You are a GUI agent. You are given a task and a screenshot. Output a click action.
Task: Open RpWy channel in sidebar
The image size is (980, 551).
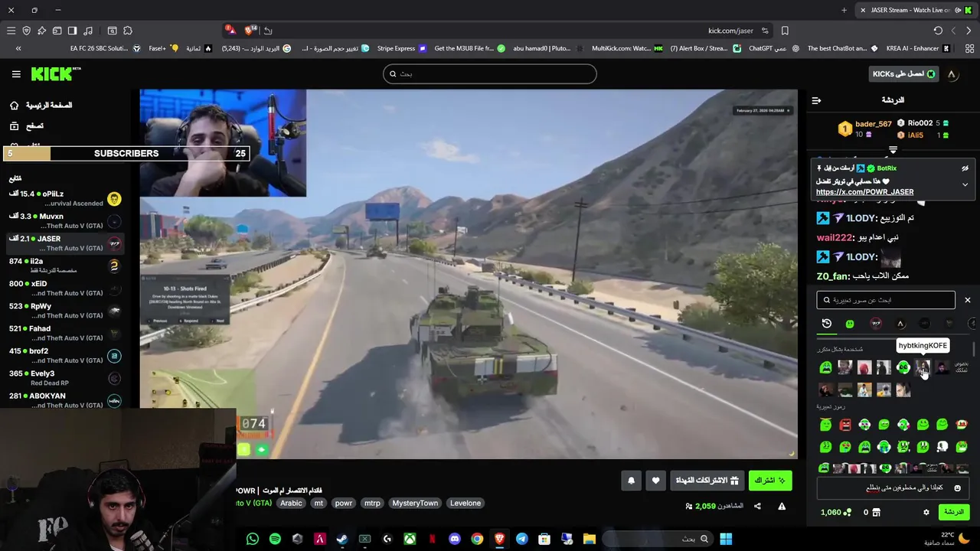(65, 310)
